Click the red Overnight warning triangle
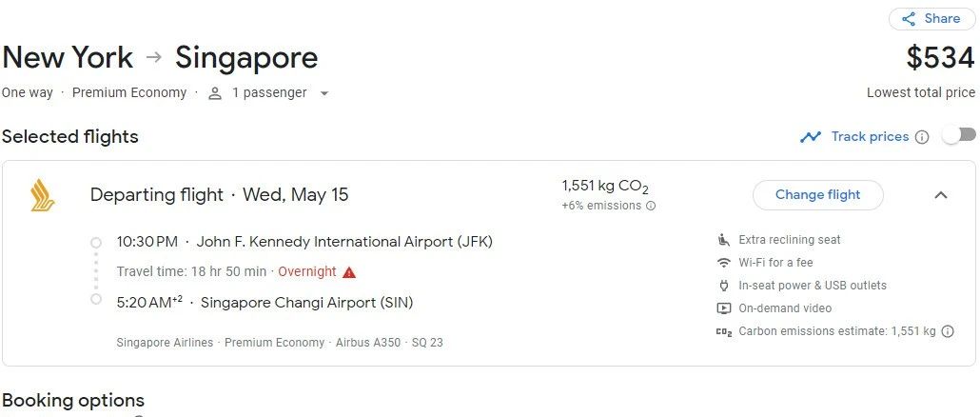Image resolution: width=980 pixels, height=417 pixels. click(349, 272)
